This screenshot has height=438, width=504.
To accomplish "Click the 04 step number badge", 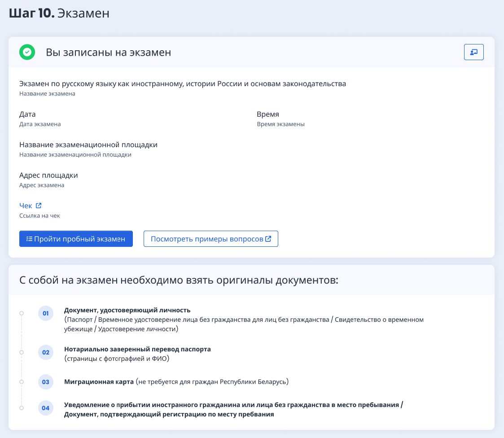I will click(46, 408).
